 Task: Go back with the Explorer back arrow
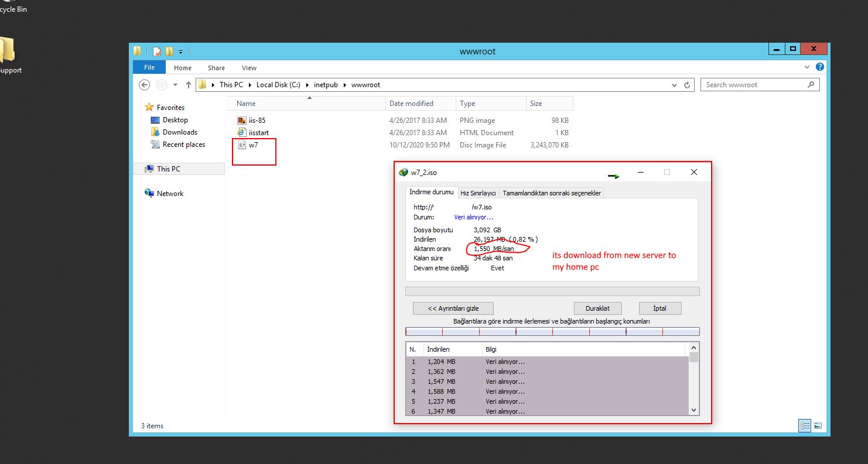[144, 85]
